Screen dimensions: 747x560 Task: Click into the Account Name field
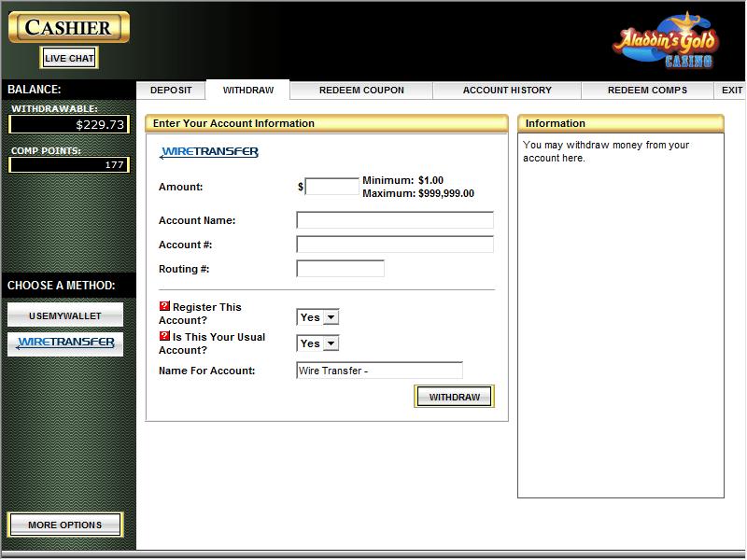pos(395,220)
